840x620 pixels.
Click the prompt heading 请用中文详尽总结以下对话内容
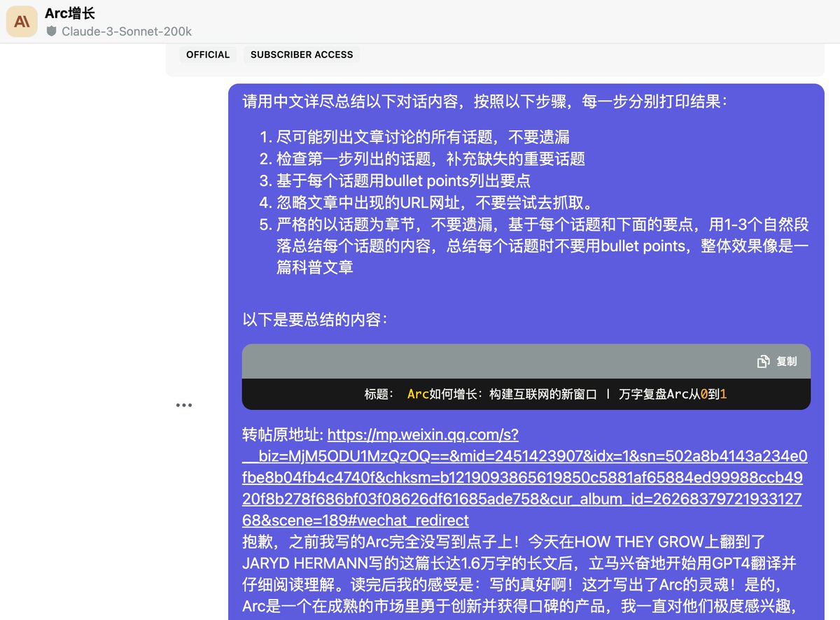(x=485, y=101)
